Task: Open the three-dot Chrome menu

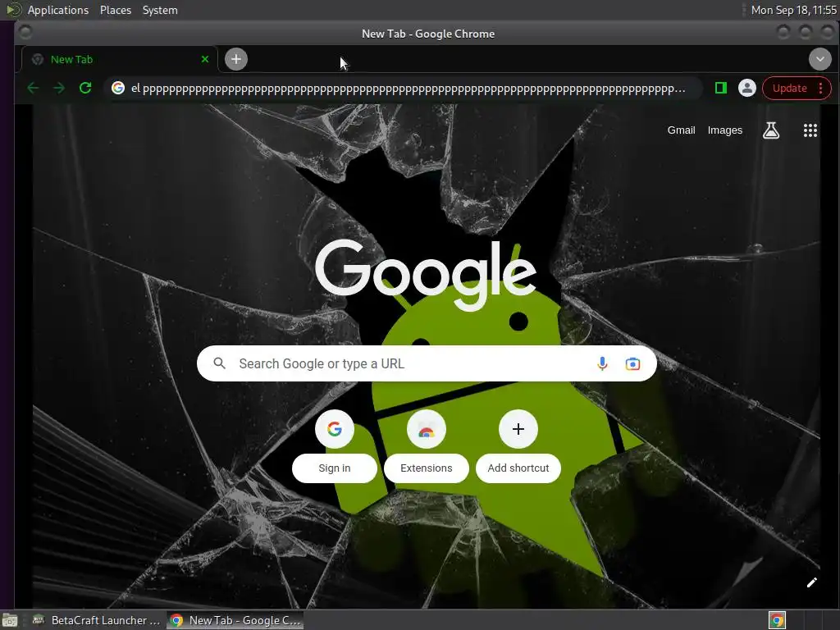Action: point(820,89)
